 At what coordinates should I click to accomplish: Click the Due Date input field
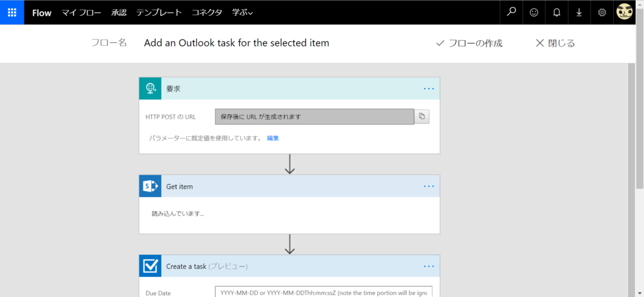click(x=324, y=293)
